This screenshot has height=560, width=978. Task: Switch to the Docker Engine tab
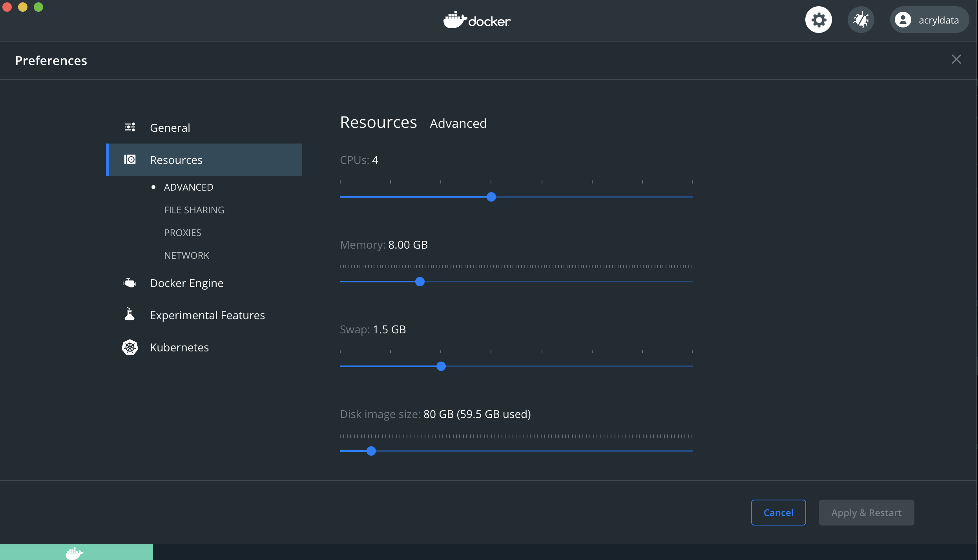pos(186,283)
